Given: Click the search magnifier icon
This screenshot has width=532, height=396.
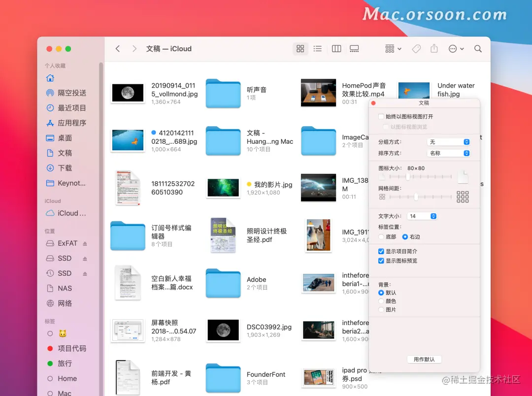Looking at the screenshot, I should [x=478, y=49].
